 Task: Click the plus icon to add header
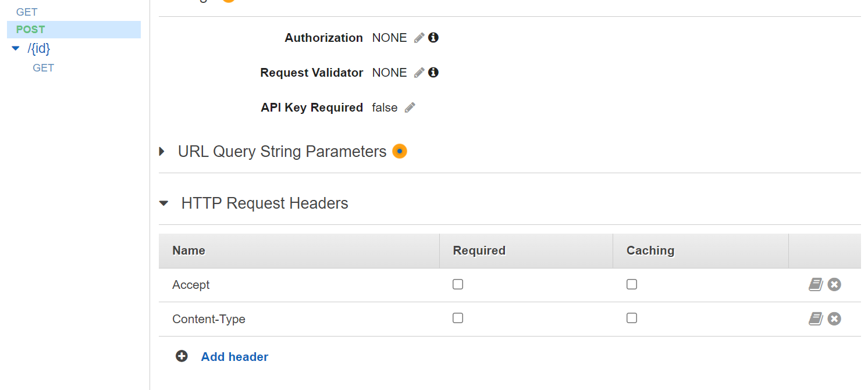pyautogui.click(x=182, y=356)
